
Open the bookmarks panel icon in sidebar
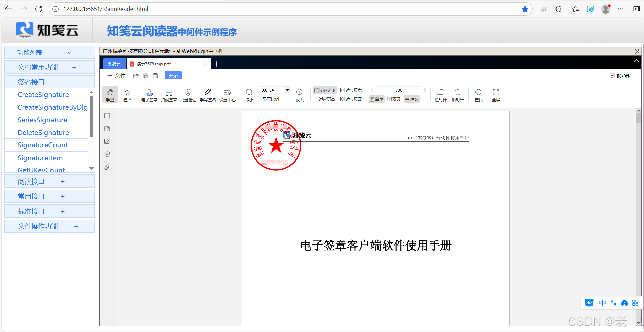tap(107, 116)
